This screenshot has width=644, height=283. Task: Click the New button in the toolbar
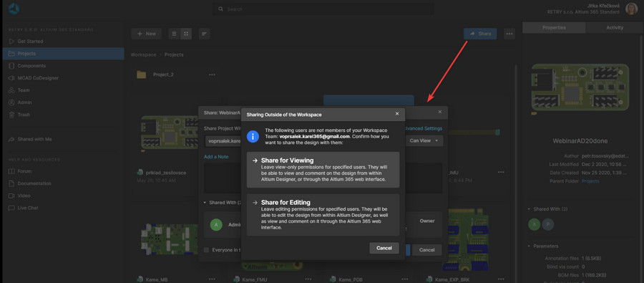click(146, 34)
